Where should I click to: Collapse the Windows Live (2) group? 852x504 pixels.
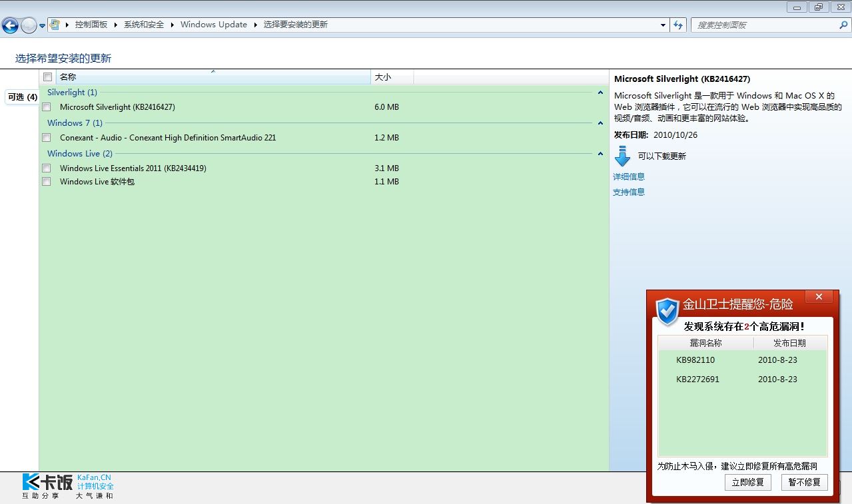(600, 154)
